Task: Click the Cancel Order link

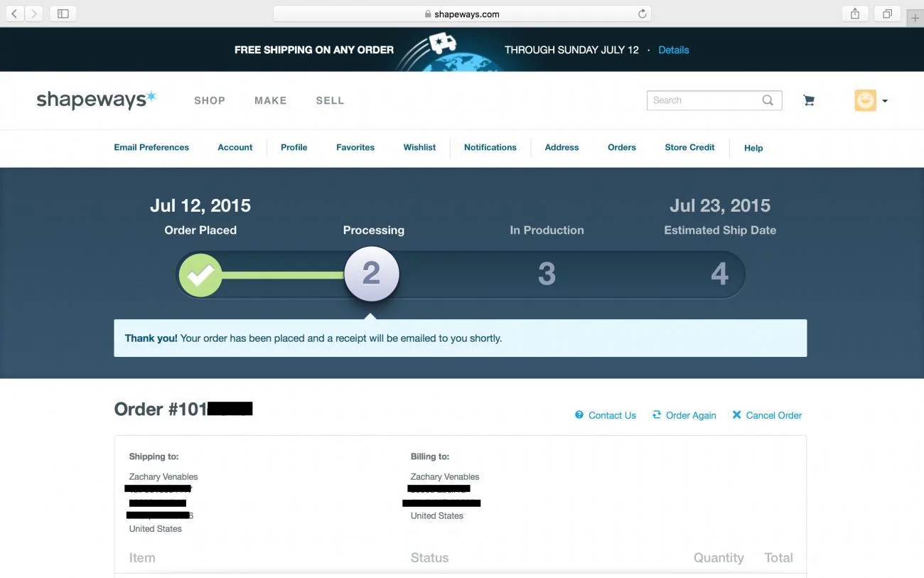Action: click(x=767, y=415)
